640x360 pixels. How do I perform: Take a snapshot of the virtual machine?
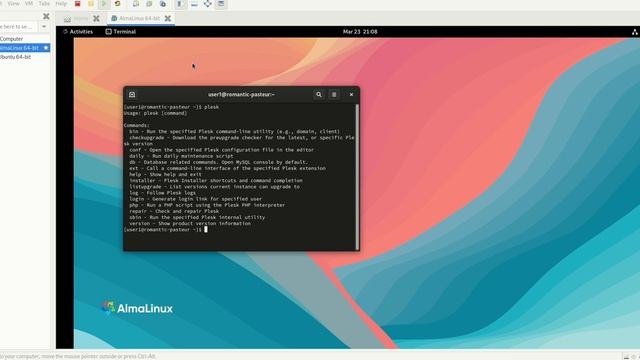(x=136, y=4)
